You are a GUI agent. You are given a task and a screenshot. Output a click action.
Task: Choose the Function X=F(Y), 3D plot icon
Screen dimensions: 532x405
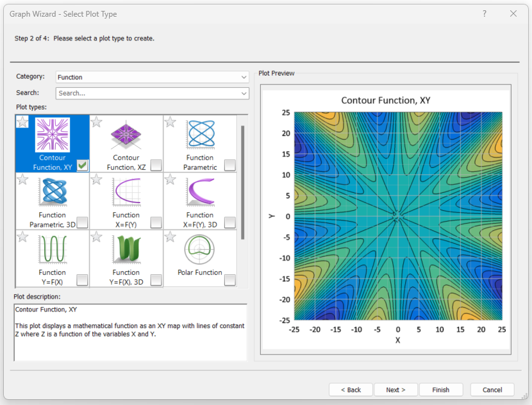click(199, 192)
